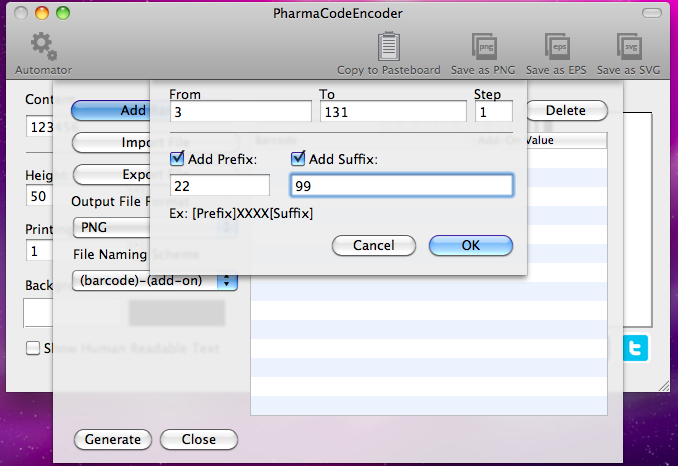The image size is (678, 466).
Task: Save barcode as SVG
Action: click(x=628, y=54)
